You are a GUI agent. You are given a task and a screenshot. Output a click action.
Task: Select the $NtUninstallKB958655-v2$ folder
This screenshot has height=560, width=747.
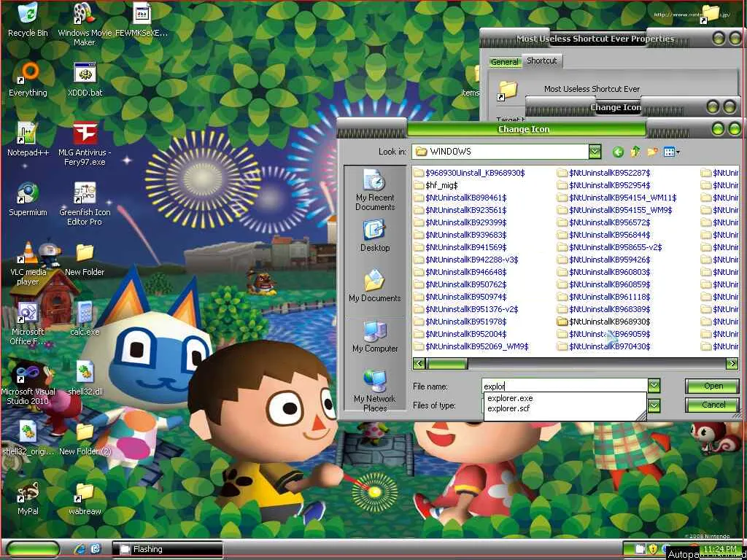point(609,247)
